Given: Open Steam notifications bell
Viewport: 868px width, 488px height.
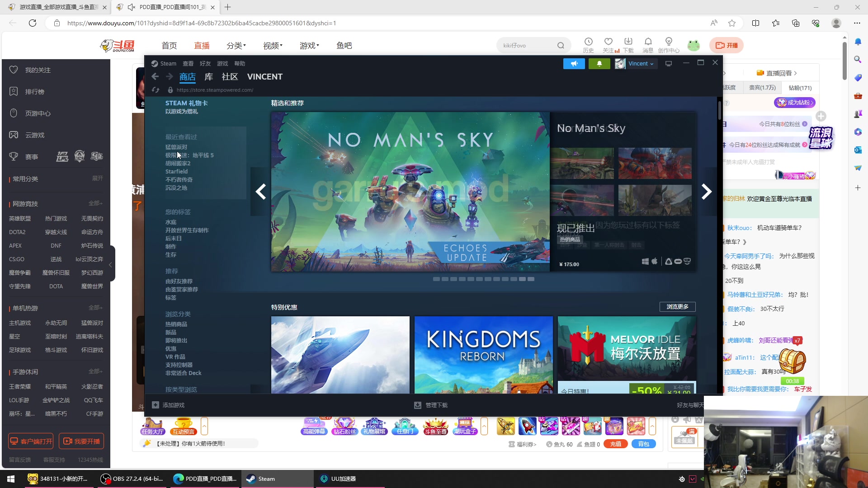Looking at the screenshot, I should click(599, 64).
